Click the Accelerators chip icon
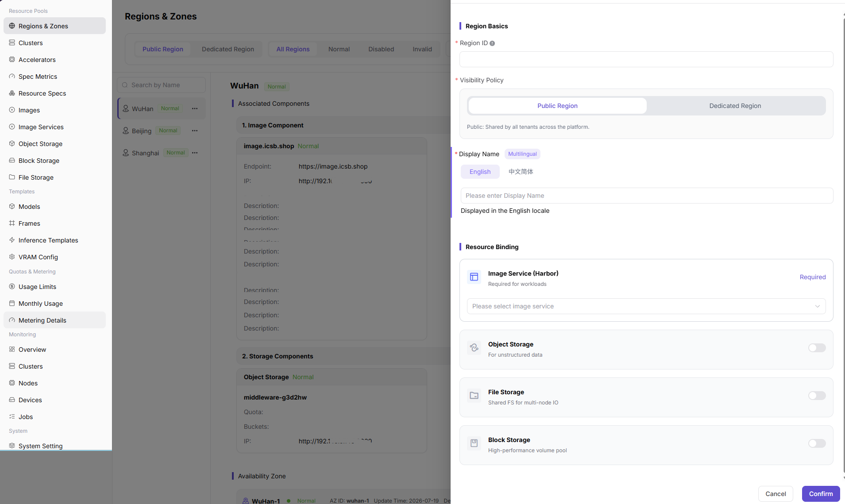 pyautogui.click(x=12, y=60)
